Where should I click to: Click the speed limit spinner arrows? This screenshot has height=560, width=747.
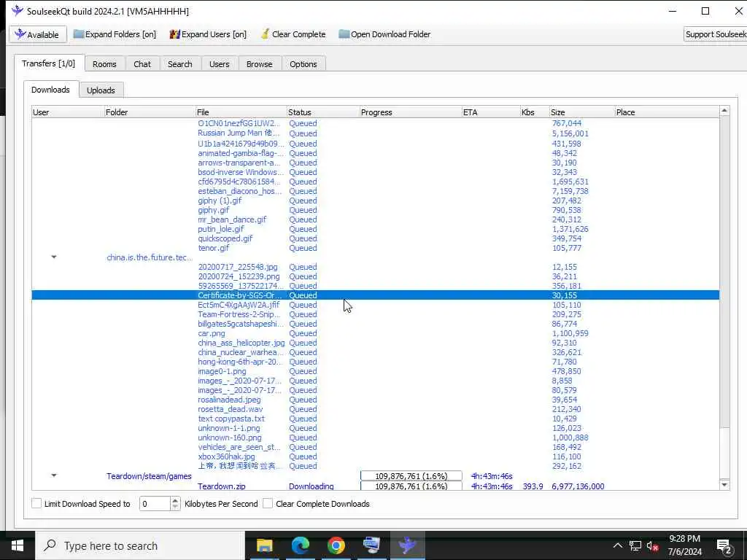pyautogui.click(x=175, y=503)
